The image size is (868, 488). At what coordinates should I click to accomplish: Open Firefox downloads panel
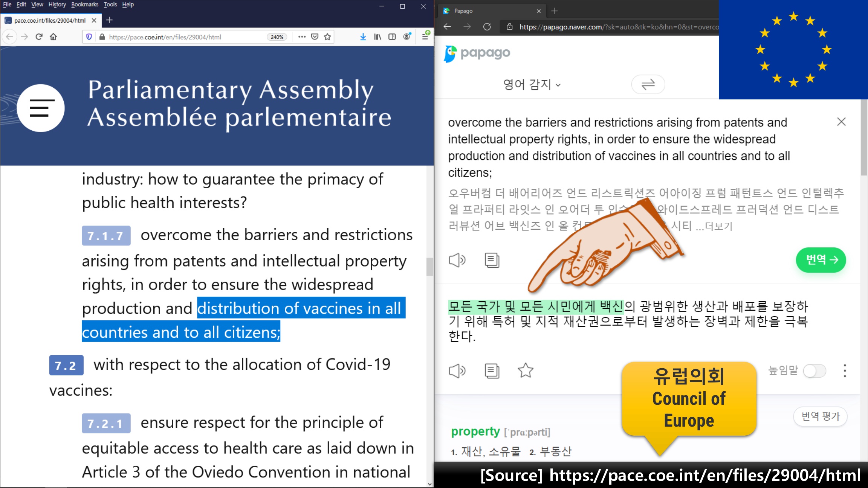363,37
